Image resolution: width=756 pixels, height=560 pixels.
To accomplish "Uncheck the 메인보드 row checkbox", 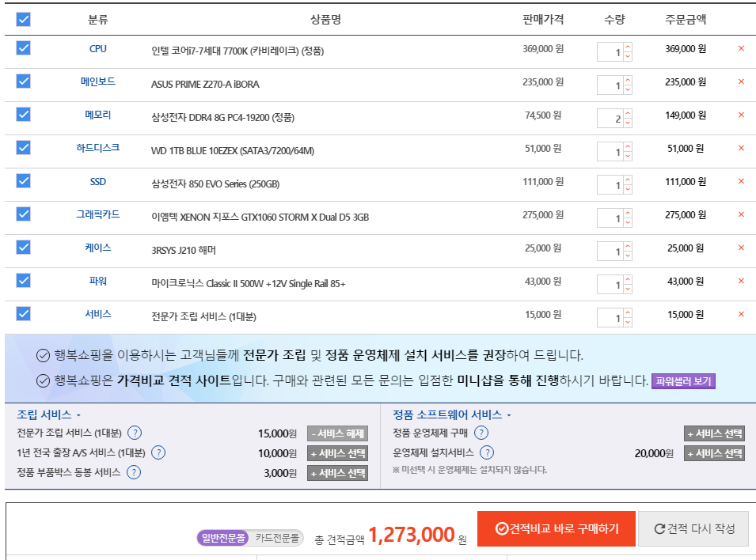I will click(24, 81).
